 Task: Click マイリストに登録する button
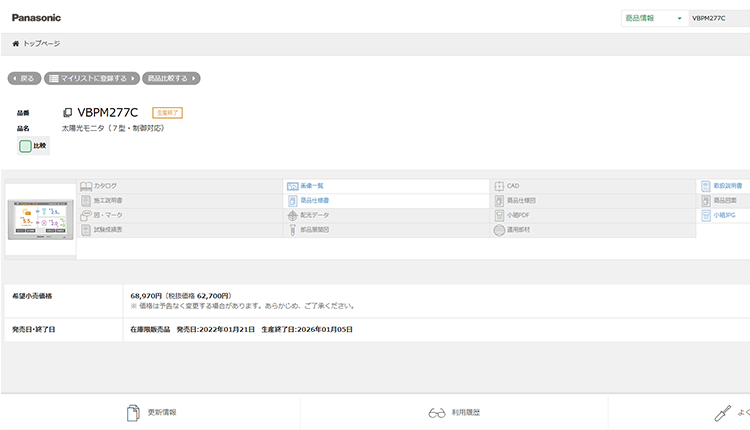pos(92,78)
